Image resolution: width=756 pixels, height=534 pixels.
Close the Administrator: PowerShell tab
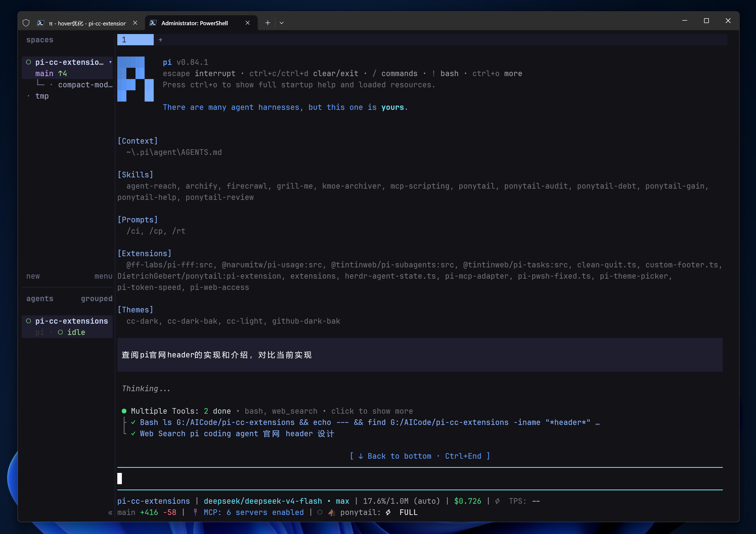pyautogui.click(x=248, y=23)
